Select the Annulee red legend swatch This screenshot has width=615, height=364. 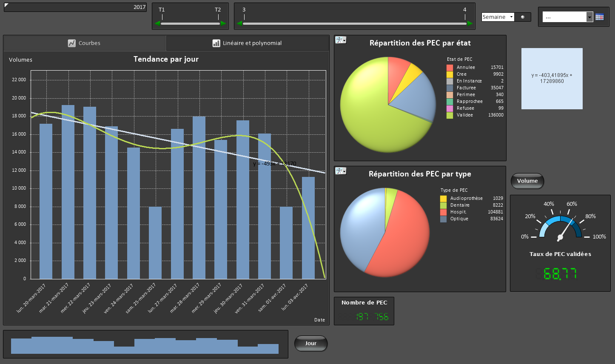pos(450,68)
